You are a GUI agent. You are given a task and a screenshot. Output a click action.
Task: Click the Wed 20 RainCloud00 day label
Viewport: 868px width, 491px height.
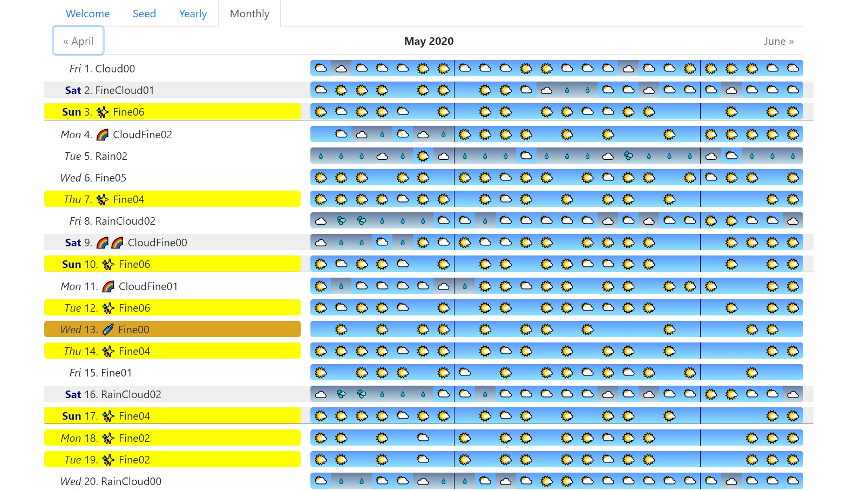111,481
